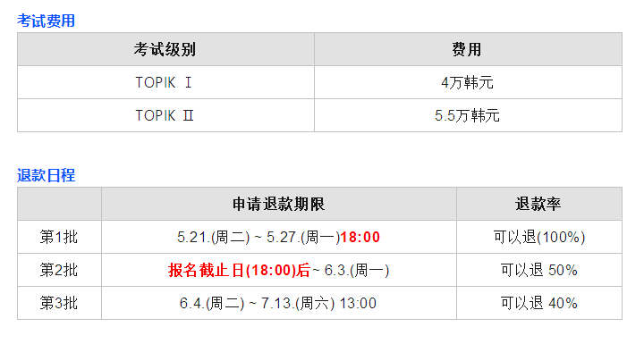Click the TOPIK Ⅱ cell
This screenshot has width=644, height=344.
click(165, 115)
